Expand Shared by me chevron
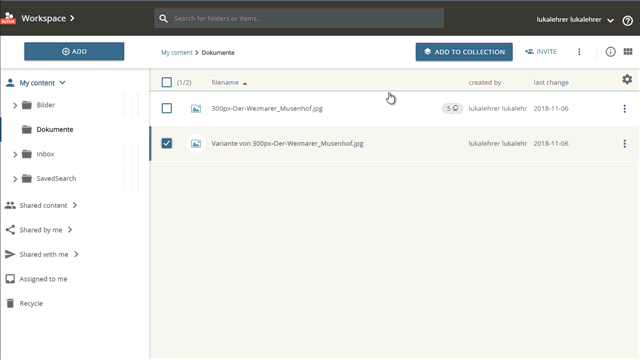This screenshot has height=360, width=640. (x=70, y=230)
